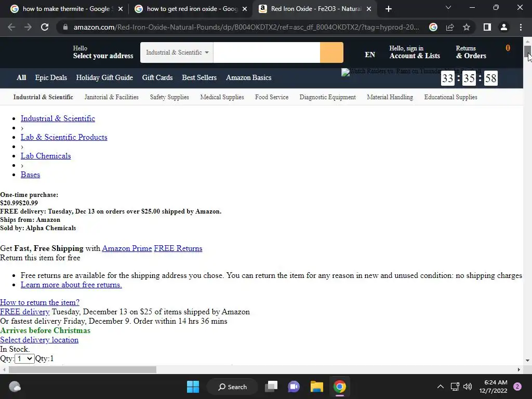Screen dimensions: 532x399
Task: Open Best Sellers
Action: tap(199, 78)
